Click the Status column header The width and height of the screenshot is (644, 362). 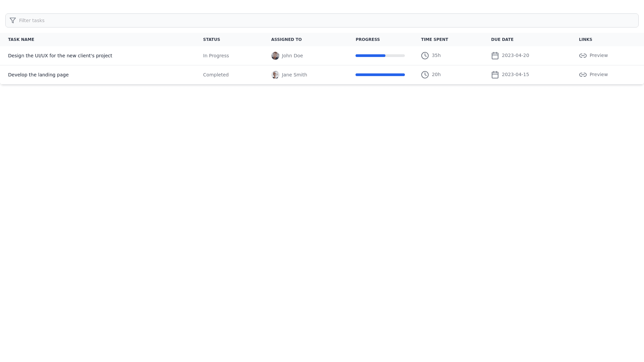tap(211, 40)
